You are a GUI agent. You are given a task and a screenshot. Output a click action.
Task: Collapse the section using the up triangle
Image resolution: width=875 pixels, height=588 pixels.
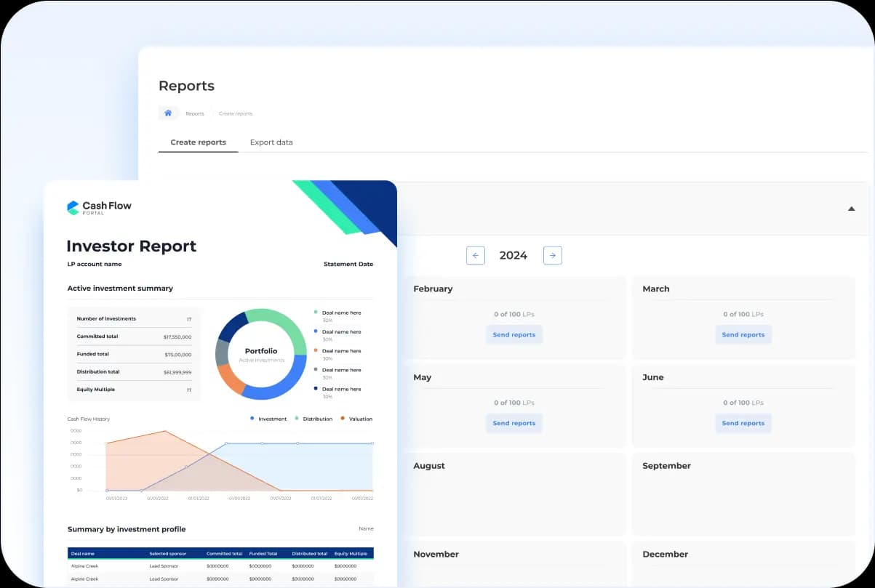click(x=851, y=209)
